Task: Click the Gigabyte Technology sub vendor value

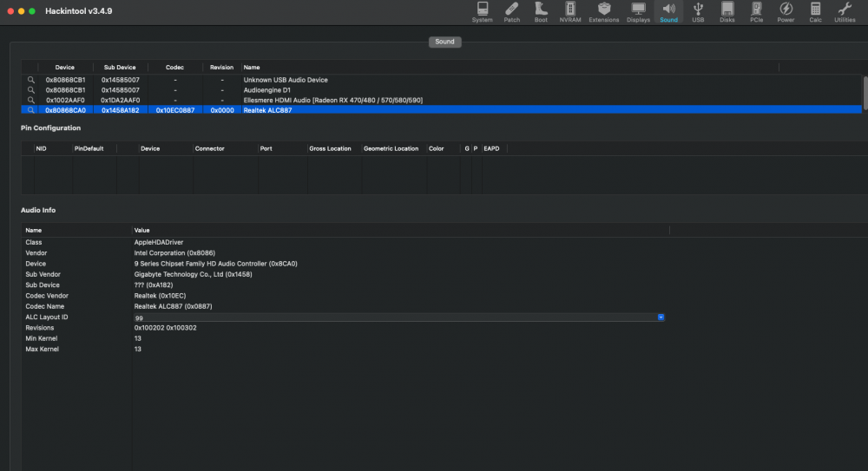Action: [x=193, y=274]
